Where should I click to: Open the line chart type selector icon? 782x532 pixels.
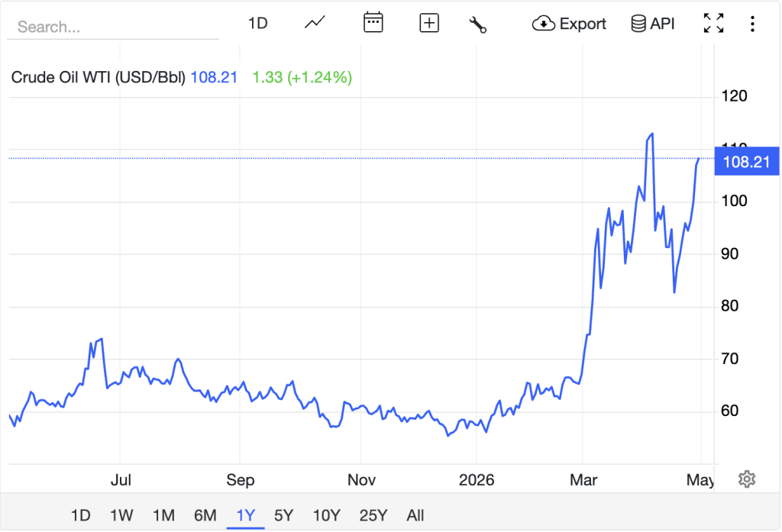315,23
